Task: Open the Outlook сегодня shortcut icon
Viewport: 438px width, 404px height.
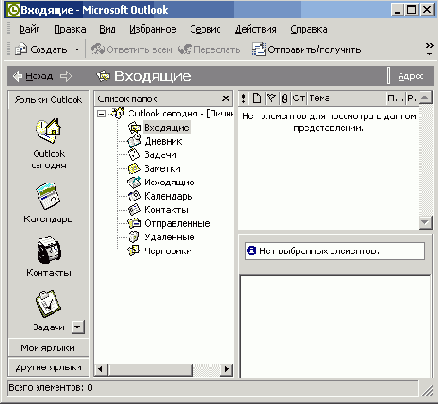Action: pyautogui.click(x=48, y=131)
